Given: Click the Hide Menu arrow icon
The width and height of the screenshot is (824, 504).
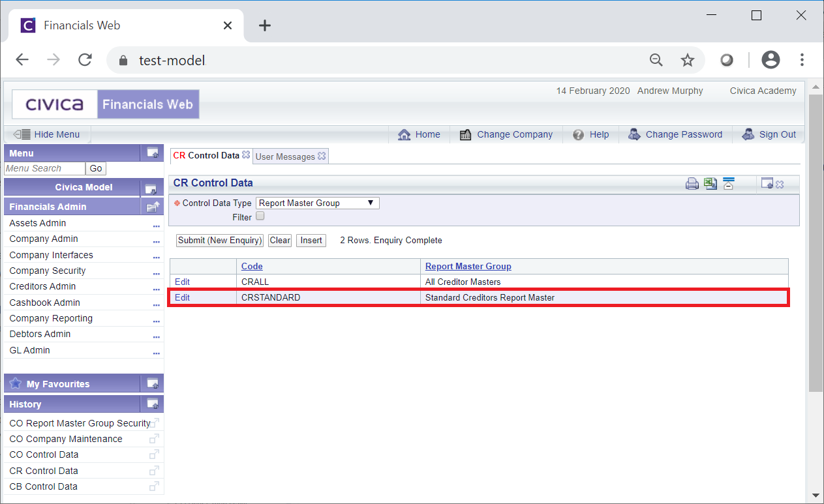Looking at the screenshot, I should click(22, 134).
